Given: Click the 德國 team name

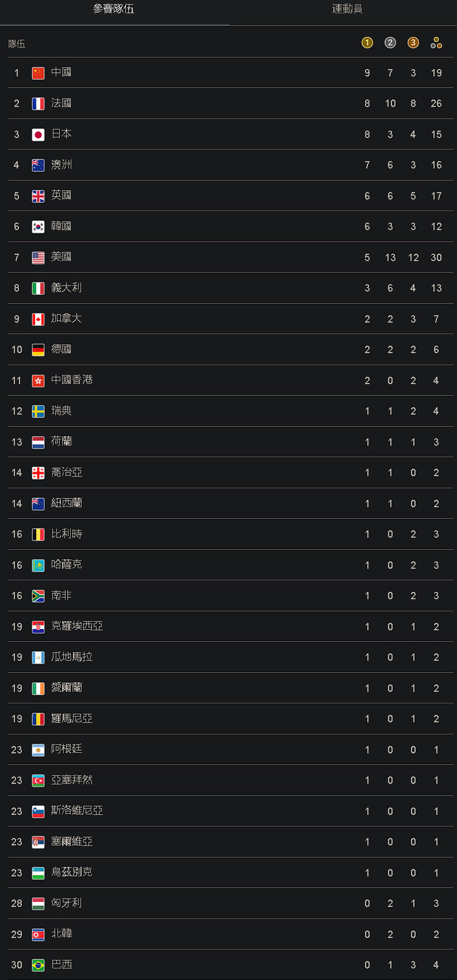Looking at the screenshot, I should 61,349.
